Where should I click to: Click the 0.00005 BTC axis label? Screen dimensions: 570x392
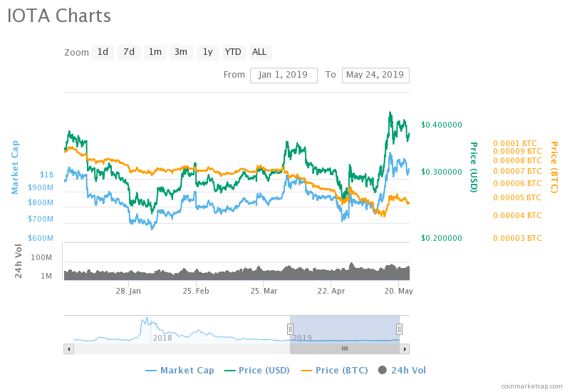pyautogui.click(x=517, y=198)
